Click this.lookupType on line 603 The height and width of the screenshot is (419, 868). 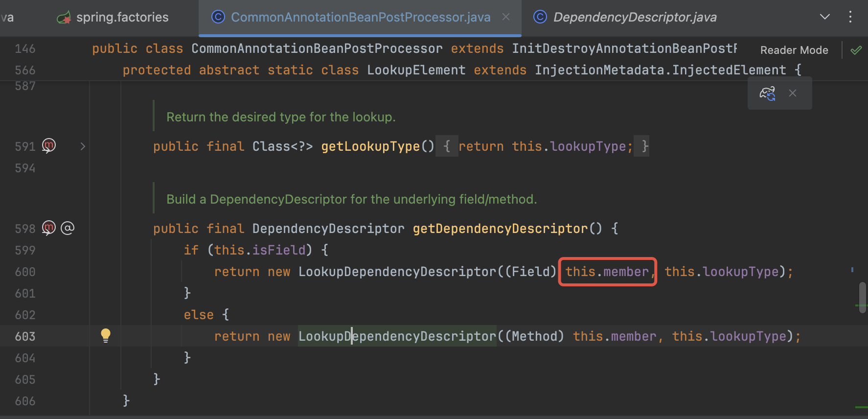pyautogui.click(x=729, y=336)
